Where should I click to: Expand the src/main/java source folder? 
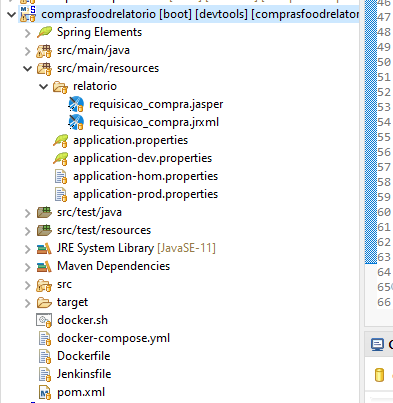pos(28,51)
